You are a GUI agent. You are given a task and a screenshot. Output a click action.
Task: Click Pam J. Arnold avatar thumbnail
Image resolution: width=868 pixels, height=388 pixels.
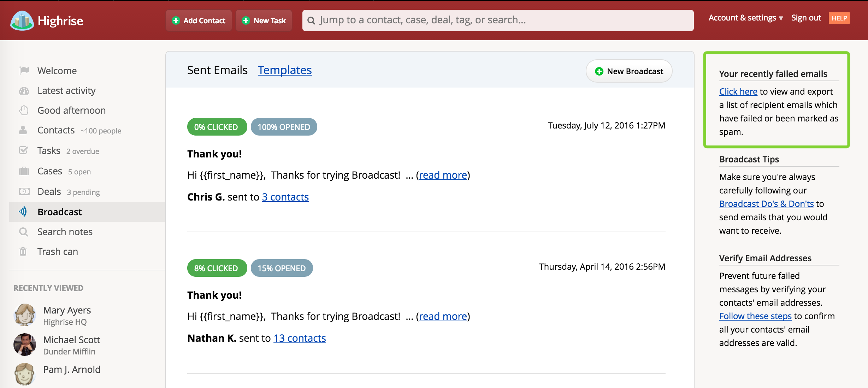click(x=25, y=374)
